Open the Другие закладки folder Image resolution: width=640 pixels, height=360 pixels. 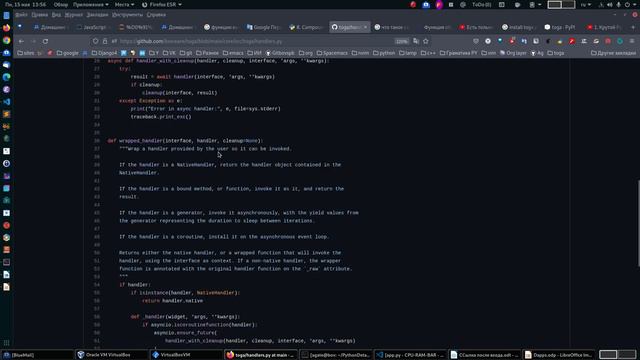click(613, 53)
